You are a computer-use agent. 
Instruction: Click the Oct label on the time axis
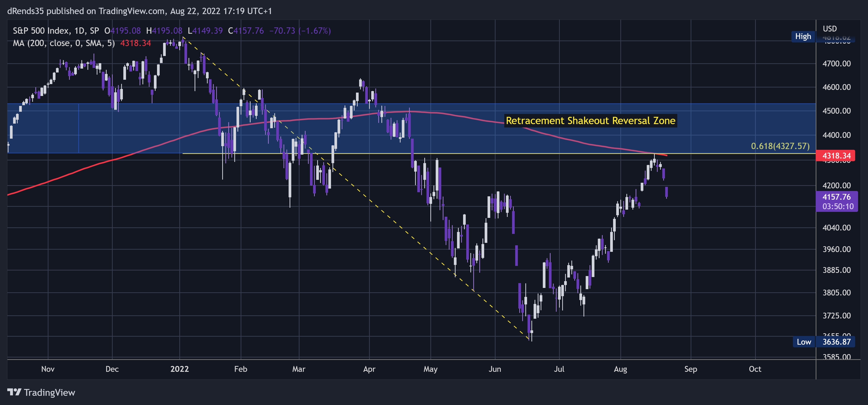[x=755, y=369]
